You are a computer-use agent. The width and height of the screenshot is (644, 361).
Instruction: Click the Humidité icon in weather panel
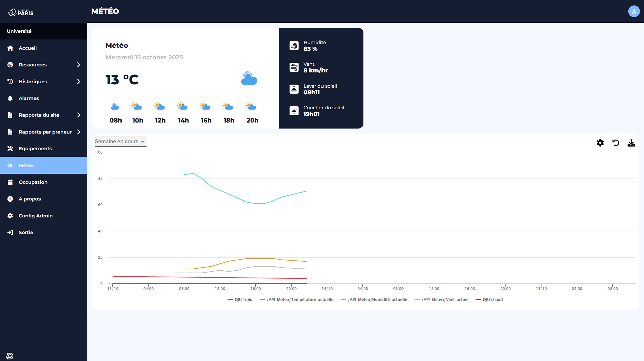[x=294, y=46]
